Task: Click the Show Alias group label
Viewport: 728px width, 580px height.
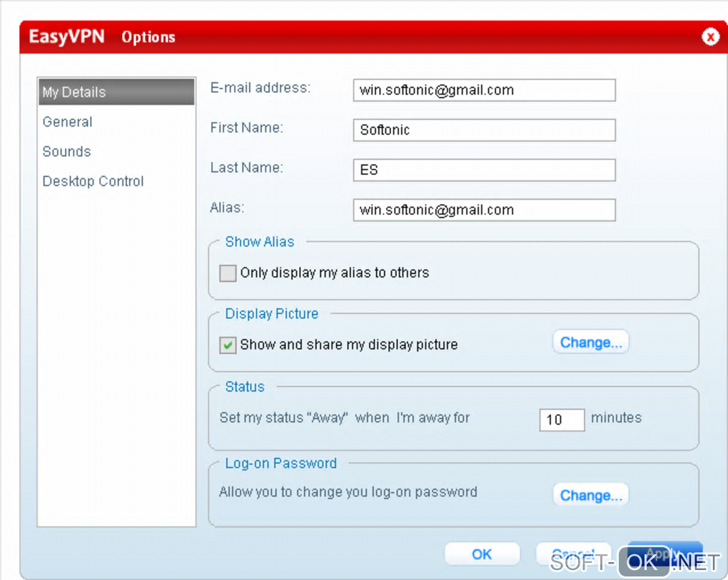Action: [260, 242]
